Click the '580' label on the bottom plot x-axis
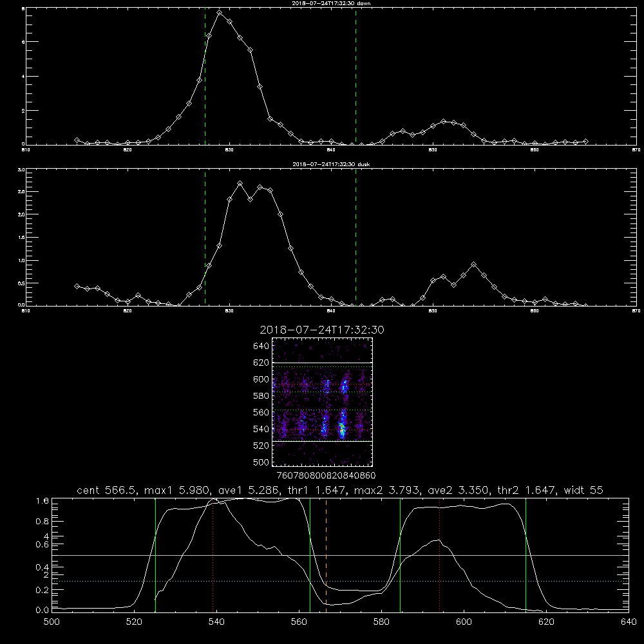The image size is (644, 644). [381, 622]
